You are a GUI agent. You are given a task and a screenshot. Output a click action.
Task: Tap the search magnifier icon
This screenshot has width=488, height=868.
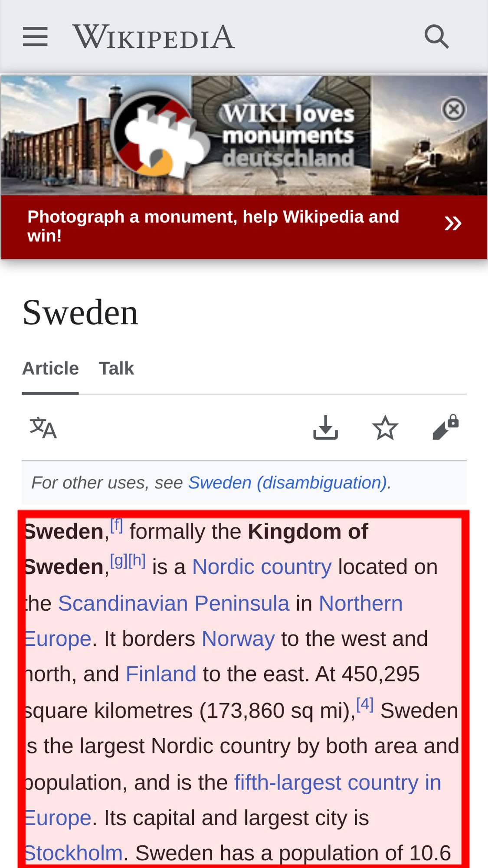point(436,36)
